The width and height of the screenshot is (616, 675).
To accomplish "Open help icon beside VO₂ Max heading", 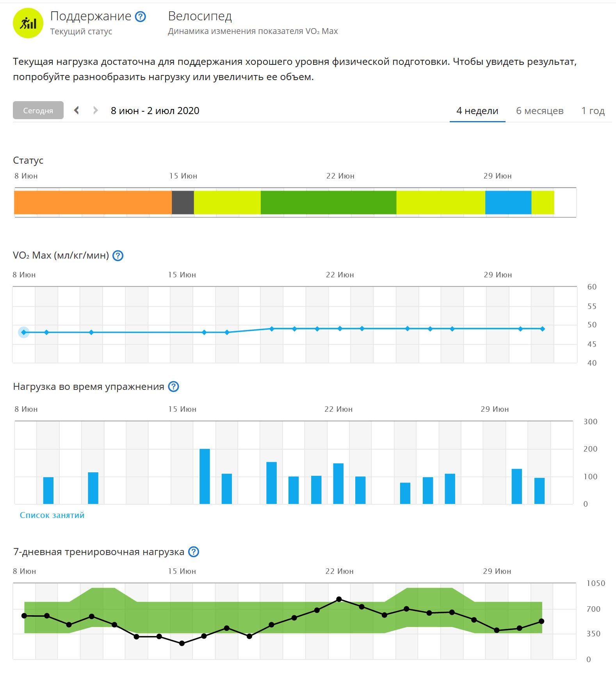I will click(118, 256).
